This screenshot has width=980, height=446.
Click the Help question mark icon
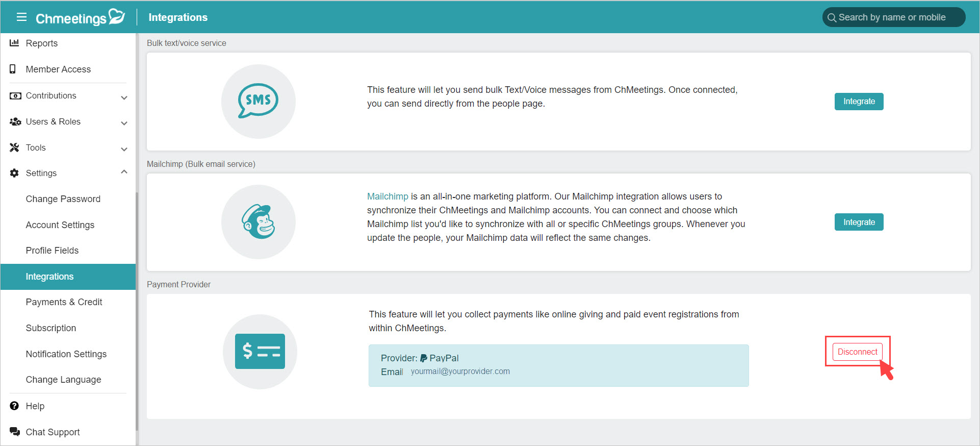click(x=14, y=406)
